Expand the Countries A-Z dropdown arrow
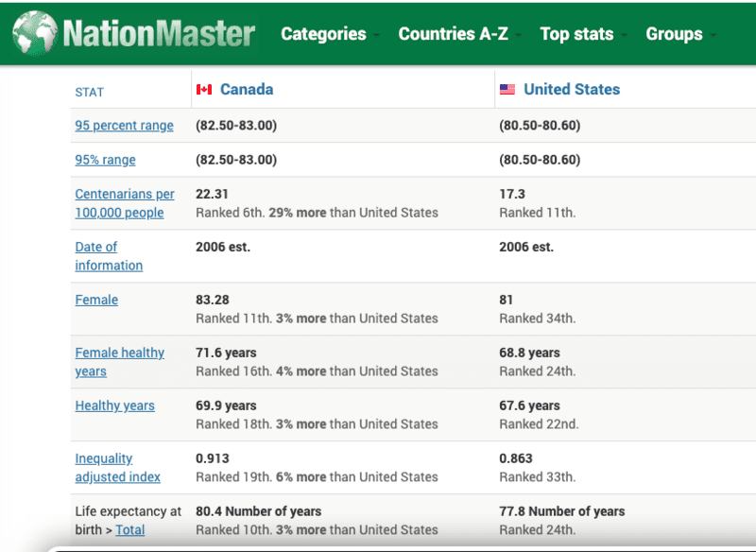 518,35
